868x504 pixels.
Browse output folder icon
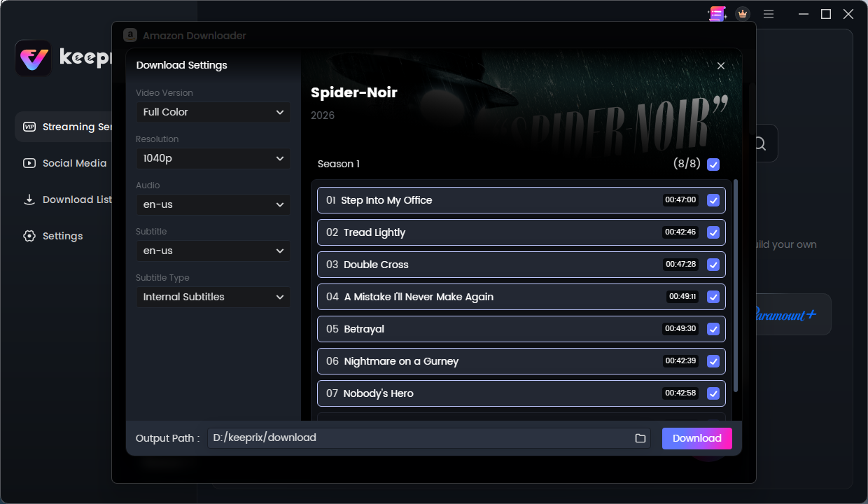point(640,438)
